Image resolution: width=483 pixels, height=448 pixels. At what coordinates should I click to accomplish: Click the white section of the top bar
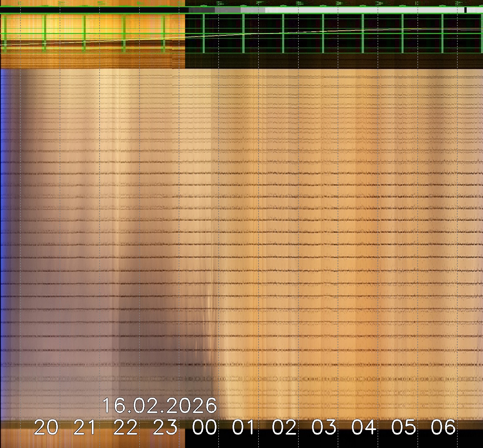(x=360, y=10)
